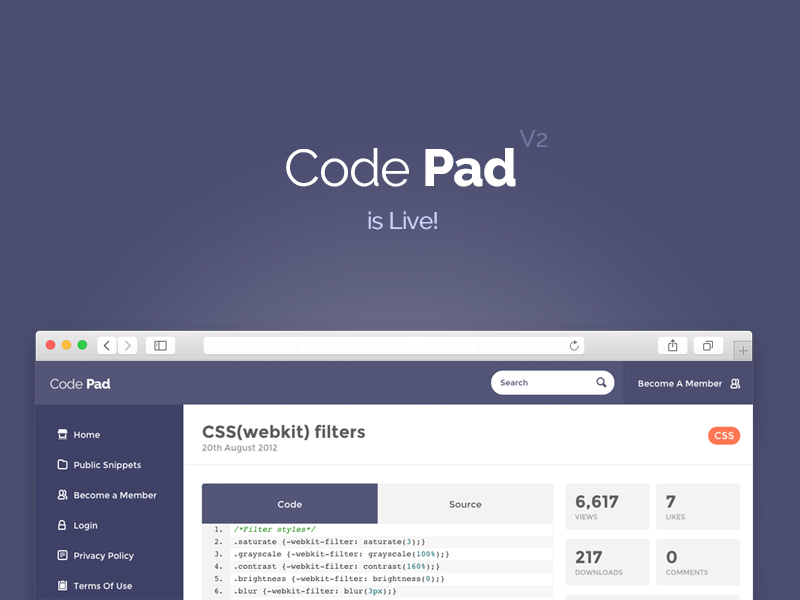Open Privacy Policy via its document icon

pos(63,555)
